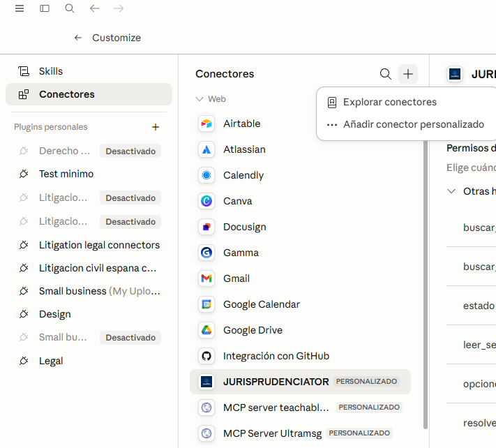Open Integración con GitHub connector
The image size is (496, 448).
[x=300, y=356]
